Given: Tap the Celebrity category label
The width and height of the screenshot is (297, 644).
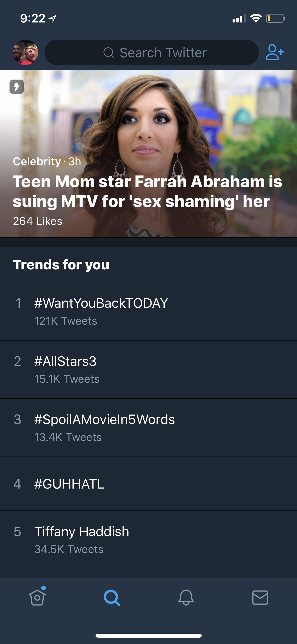Looking at the screenshot, I should point(37,161).
